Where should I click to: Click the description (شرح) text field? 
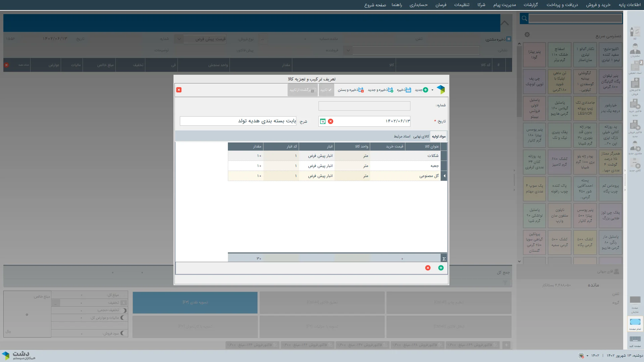click(238, 121)
